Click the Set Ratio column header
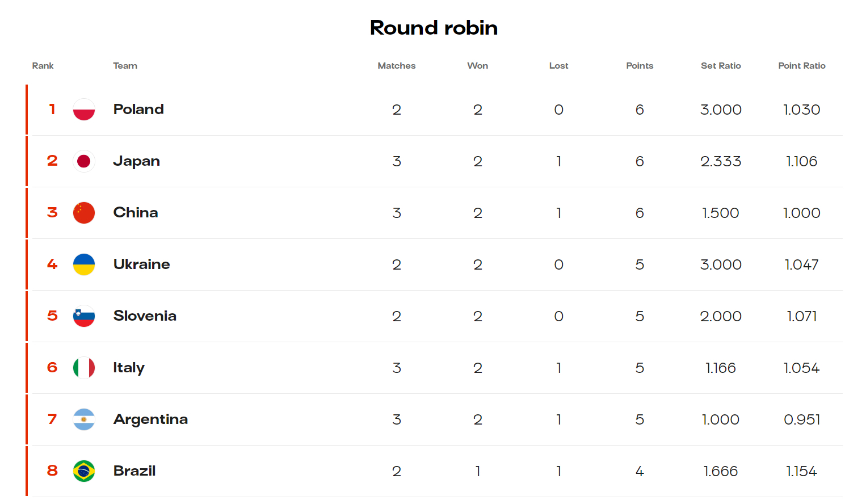Viewport: 866px width, 504px height. 721,66
